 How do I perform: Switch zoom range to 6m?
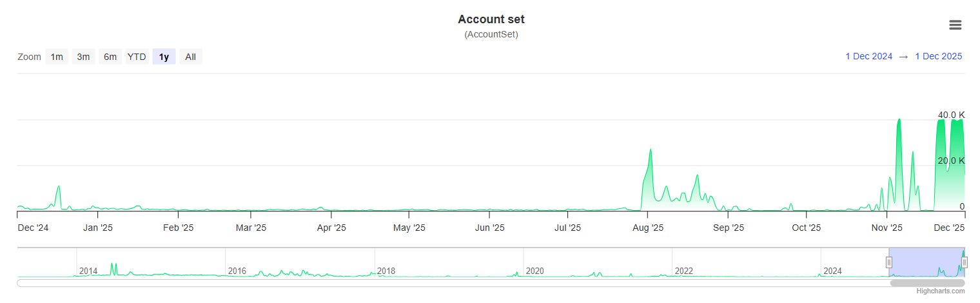pos(110,57)
